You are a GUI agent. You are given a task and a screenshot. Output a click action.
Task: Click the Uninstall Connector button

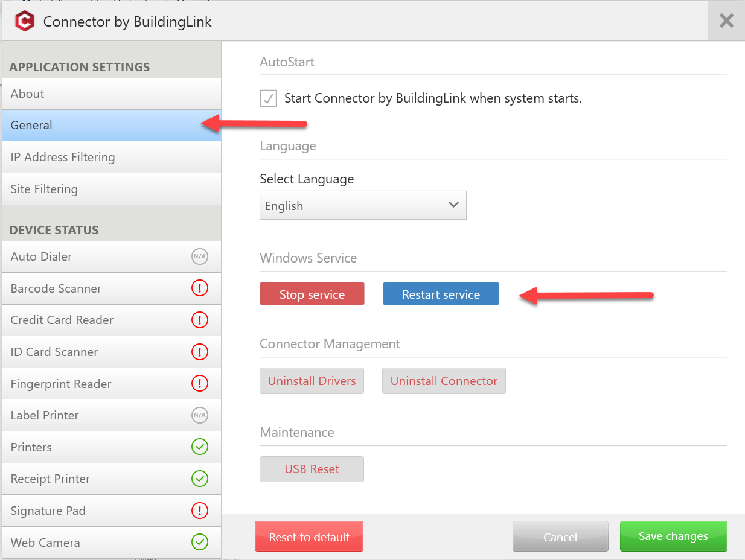coord(444,381)
